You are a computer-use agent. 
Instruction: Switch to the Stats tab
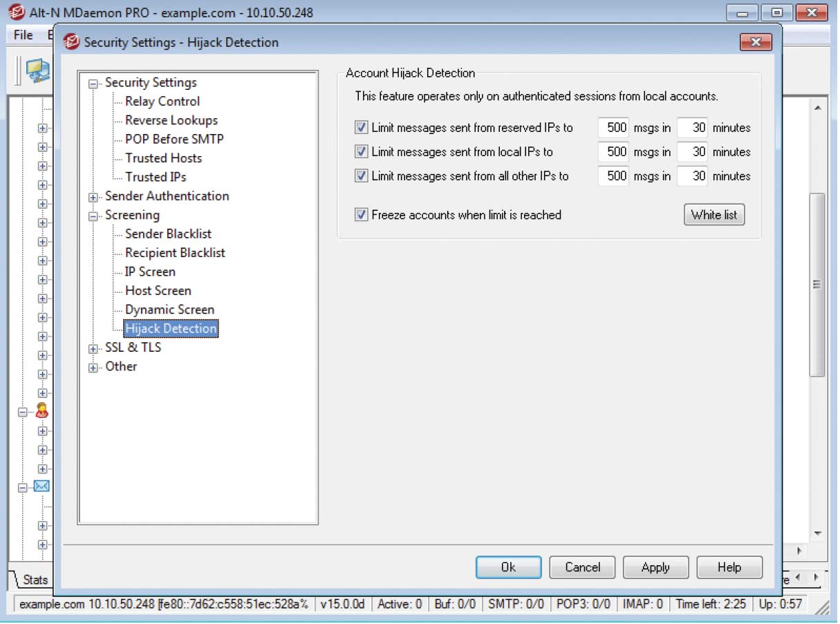35,580
